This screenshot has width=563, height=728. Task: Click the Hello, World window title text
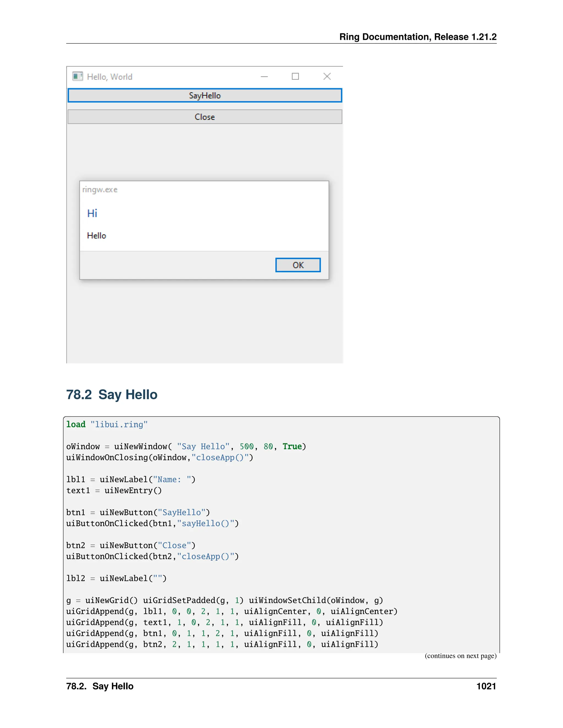pos(109,77)
